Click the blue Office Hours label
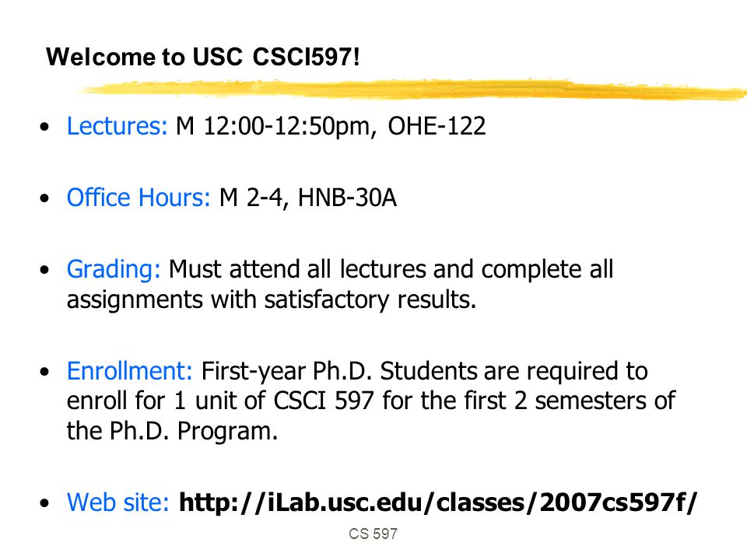This screenshot has width=747, height=560. pyautogui.click(x=139, y=197)
